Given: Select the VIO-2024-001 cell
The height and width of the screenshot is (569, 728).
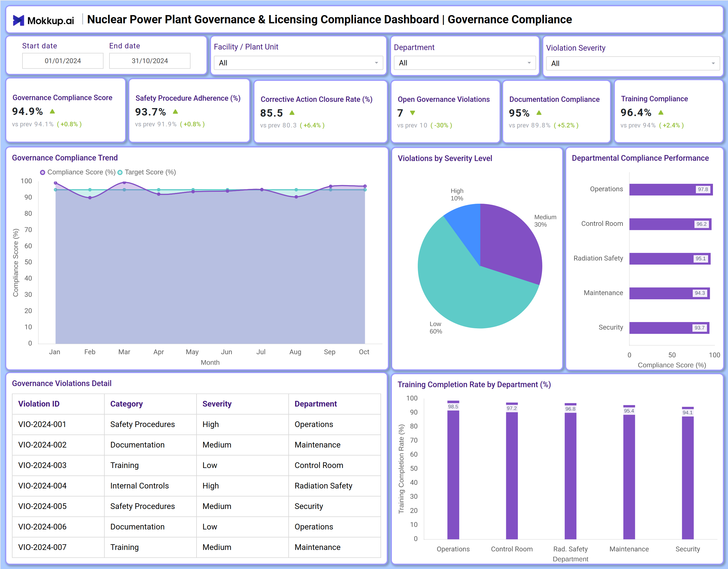Looking at the screenshot, I should pyautogui.click(x=58, y=424).
